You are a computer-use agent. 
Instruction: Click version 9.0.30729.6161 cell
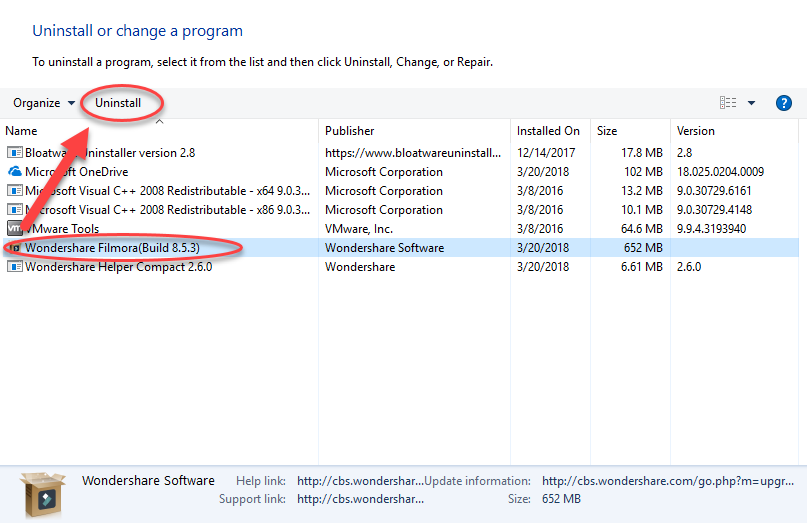tap(714, 190)
